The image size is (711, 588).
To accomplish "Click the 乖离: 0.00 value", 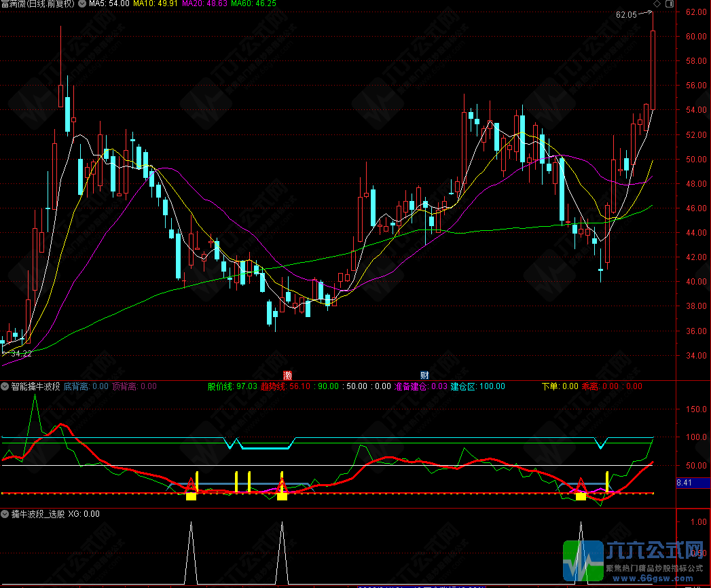I will (x=600, y=387).
